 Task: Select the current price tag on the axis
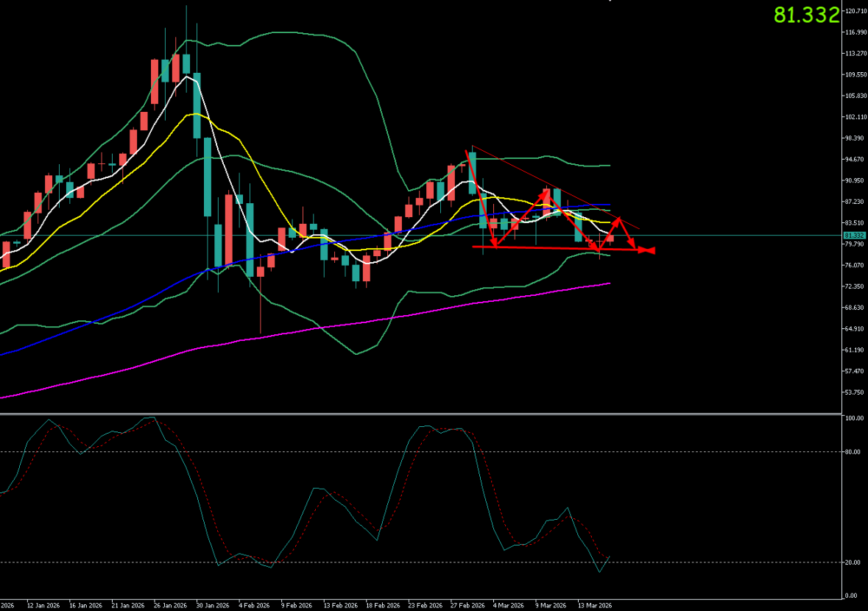[x=854, y=236]
